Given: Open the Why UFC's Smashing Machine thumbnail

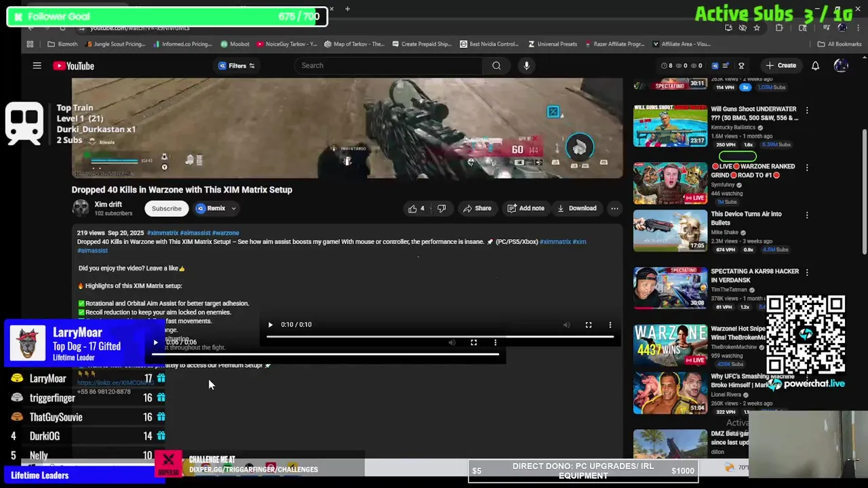Looking at the screenshot, I should [670, 393].
